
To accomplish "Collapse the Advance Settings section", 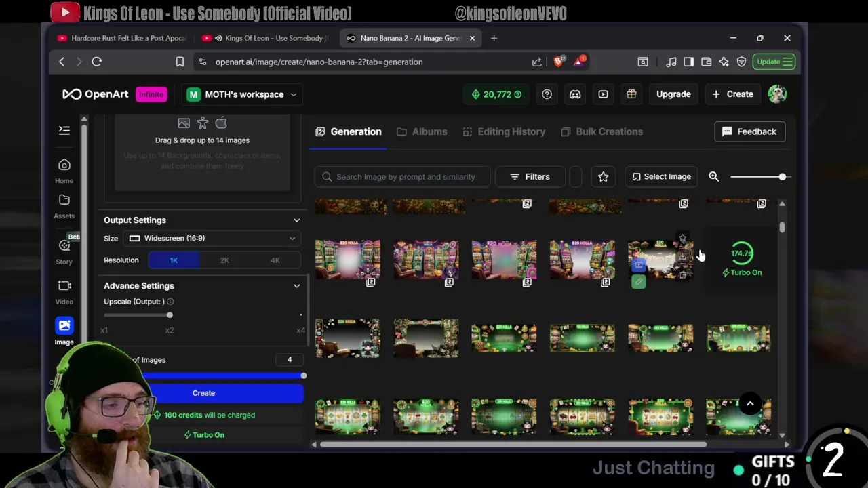I will point(296,286).
